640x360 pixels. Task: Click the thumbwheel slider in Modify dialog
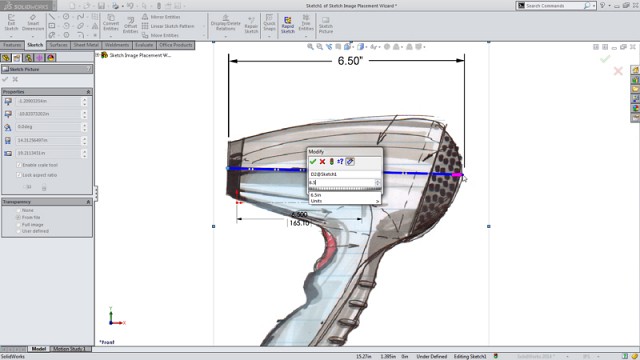(x=344, y=189)
